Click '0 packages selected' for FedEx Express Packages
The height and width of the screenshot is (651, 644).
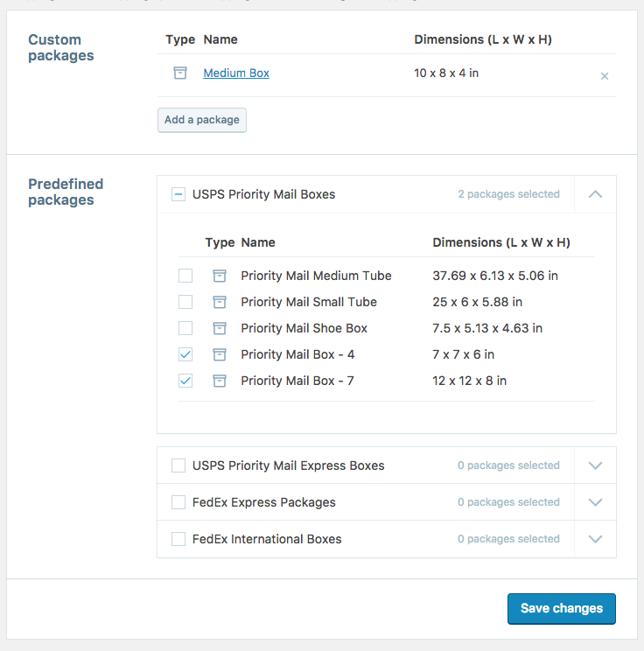[x=508, y=502]
